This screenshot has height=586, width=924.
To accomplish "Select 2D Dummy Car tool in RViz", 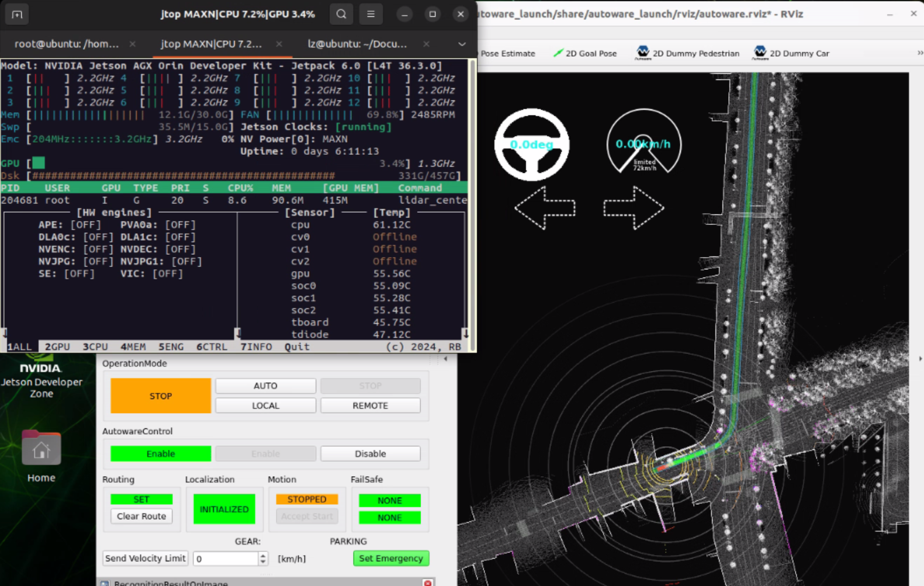I will 791,53.
